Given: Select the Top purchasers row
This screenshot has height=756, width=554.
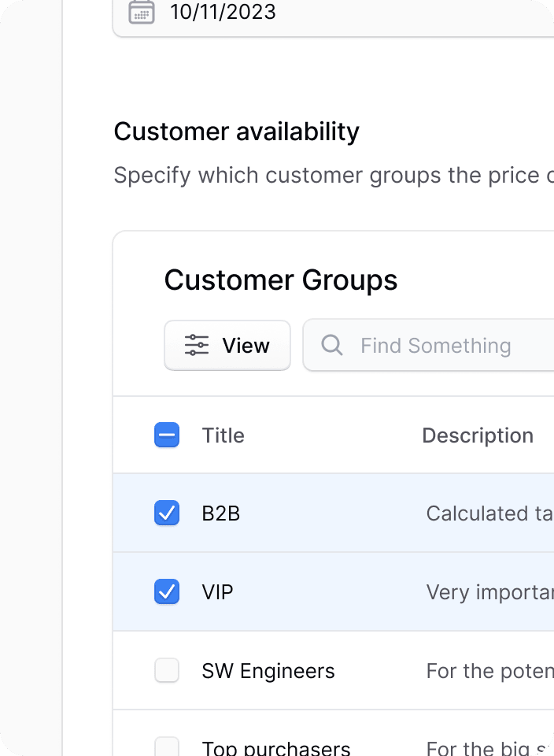Looking at the screenshot, I should (x=275, y=747).
